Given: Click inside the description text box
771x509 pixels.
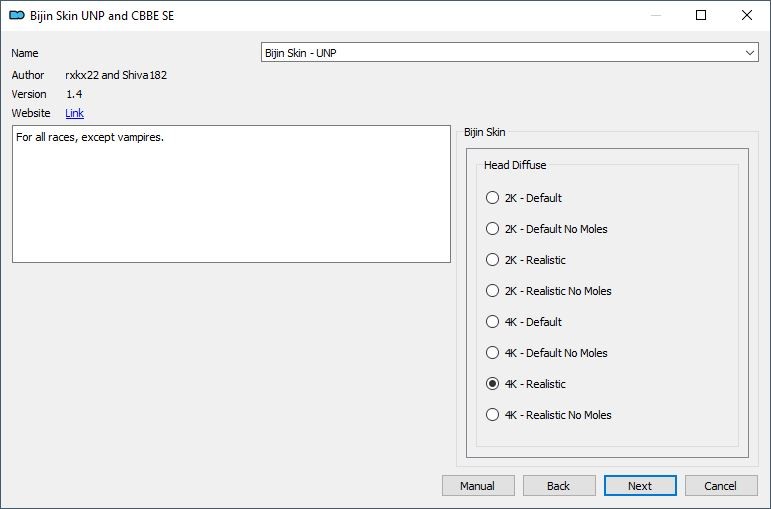Looking at the screenshot, I should 231,194.
